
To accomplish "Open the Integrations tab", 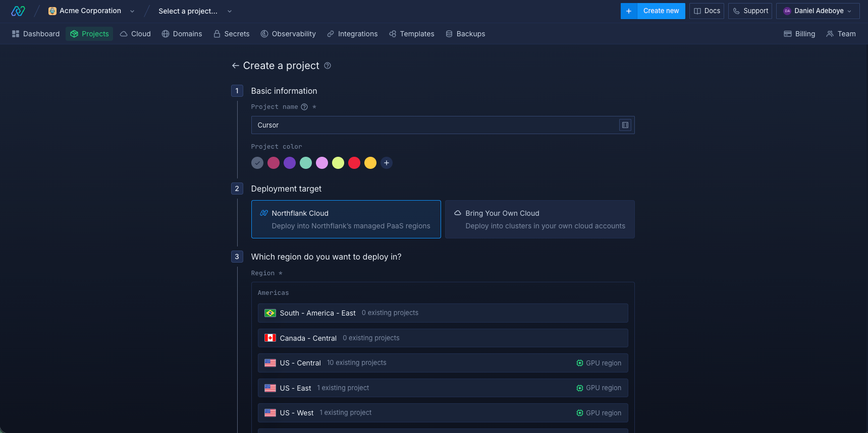I will pos(352,34).
